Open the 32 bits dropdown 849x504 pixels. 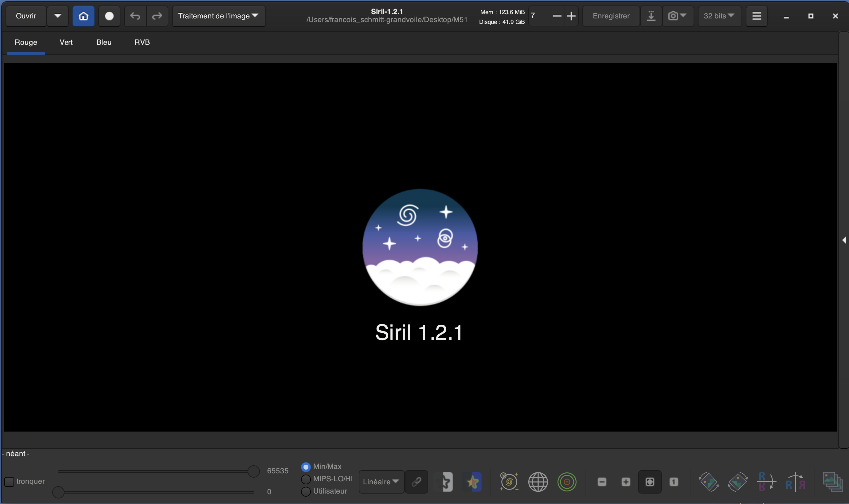pyautogui.click(x=719, y=16)
